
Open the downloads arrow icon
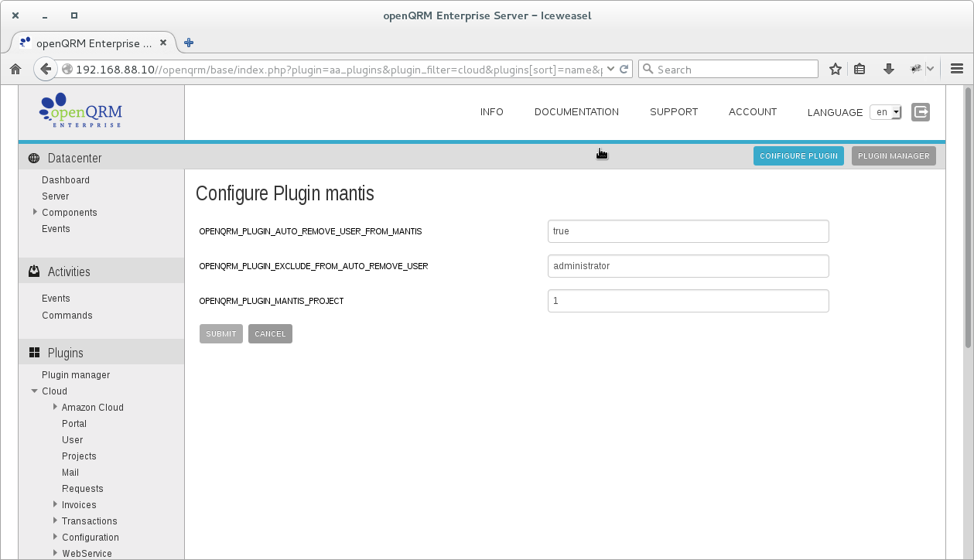pos(889,69)
